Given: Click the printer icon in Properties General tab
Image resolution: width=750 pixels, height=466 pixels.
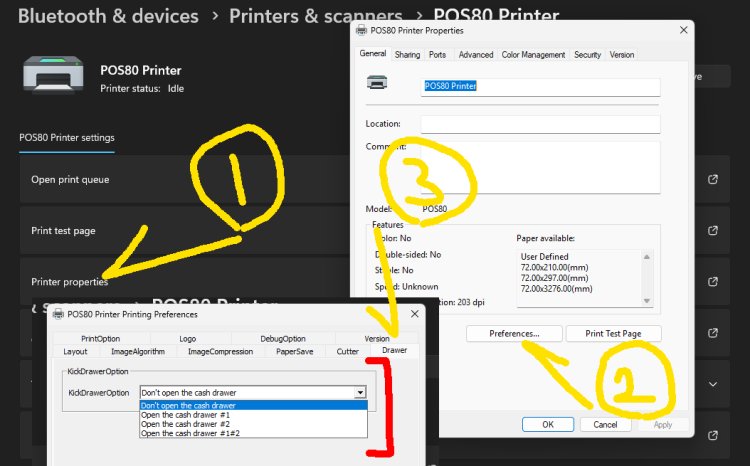Looking at the screenshot, I should coord(377,82).
